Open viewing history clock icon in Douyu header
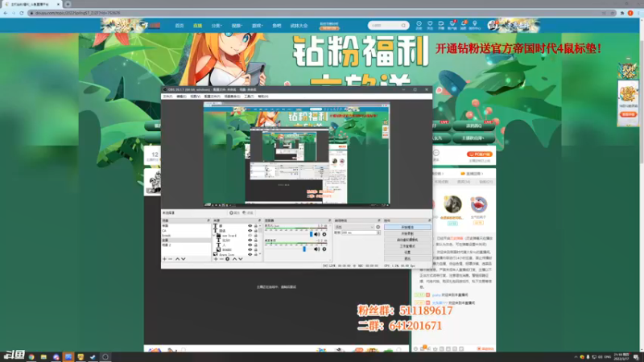The width and height of the screenshot is (644, 362). 419,25
